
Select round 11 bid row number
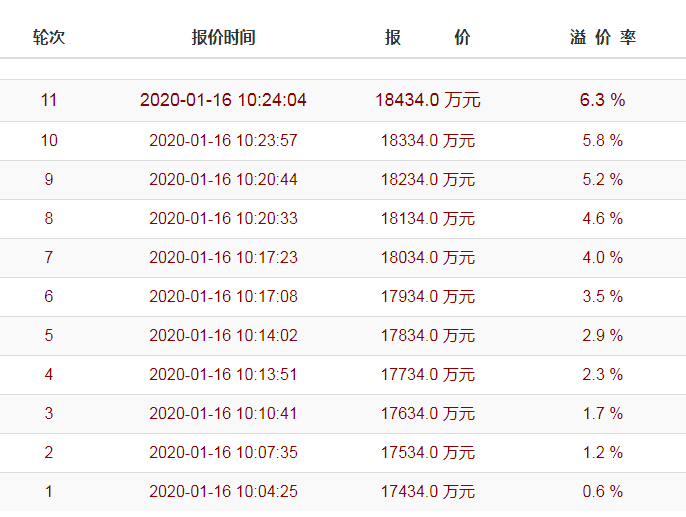(49, 100)
